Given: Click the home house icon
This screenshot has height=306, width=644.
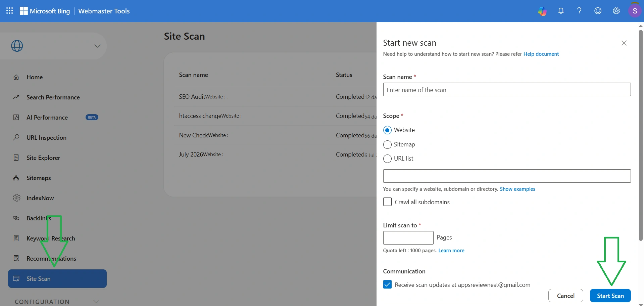Looking at the screenshot, I should pos(16,77).
